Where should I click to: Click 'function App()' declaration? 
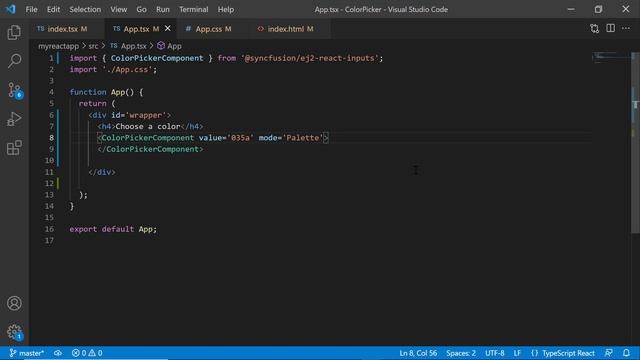102,92
